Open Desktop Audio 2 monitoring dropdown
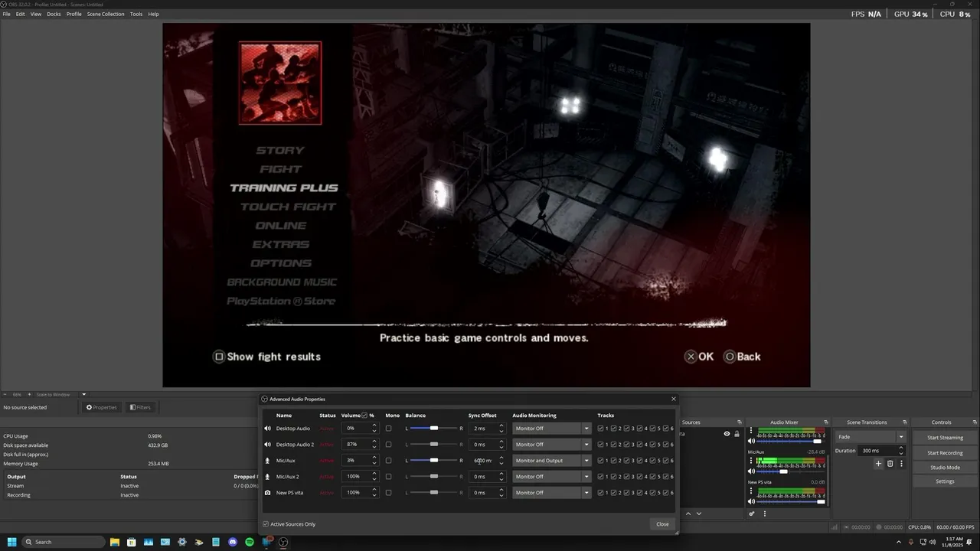Viewport: 980px width, 551px height. click(x=552, y=445)
